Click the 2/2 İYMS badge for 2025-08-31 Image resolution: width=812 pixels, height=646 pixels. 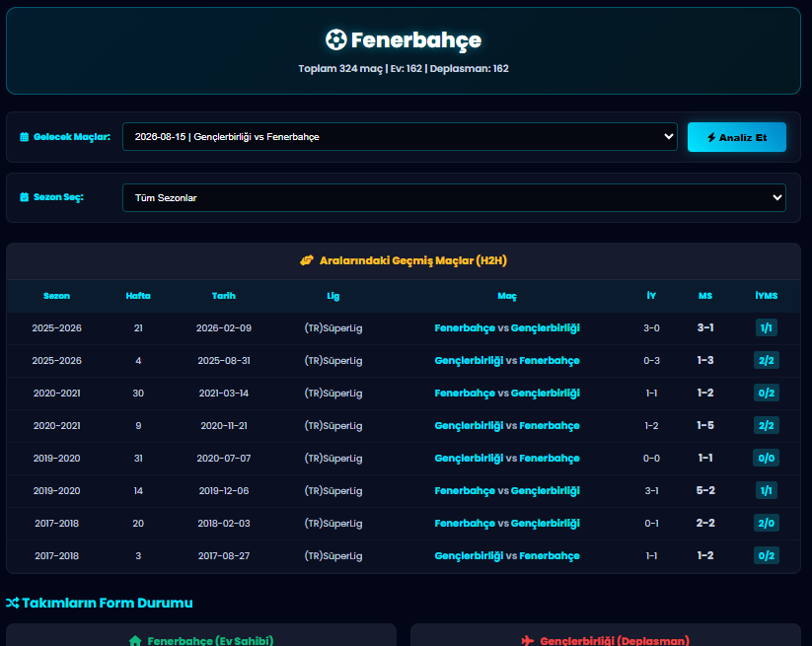[x=767, y=360]
